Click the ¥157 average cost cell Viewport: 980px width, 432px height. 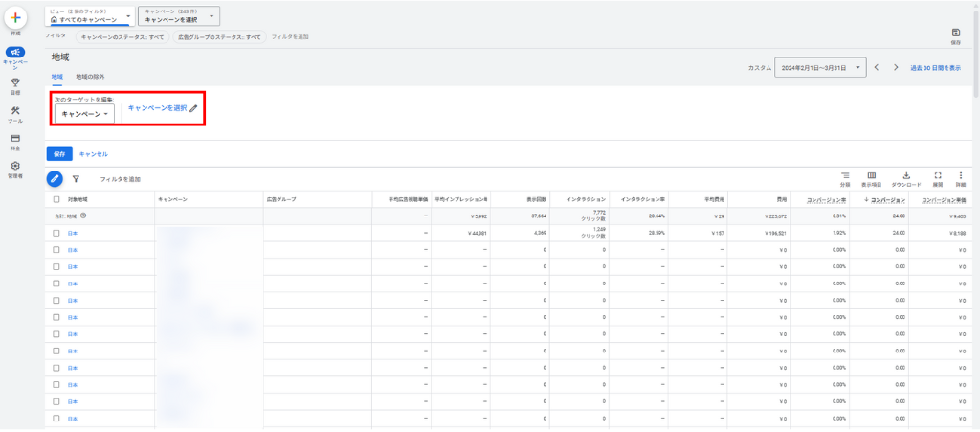point(718,233)
